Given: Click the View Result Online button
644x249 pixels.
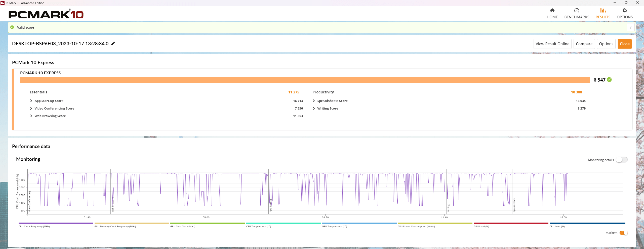Looking at the screenshot, I should click(x=552, y=44).
